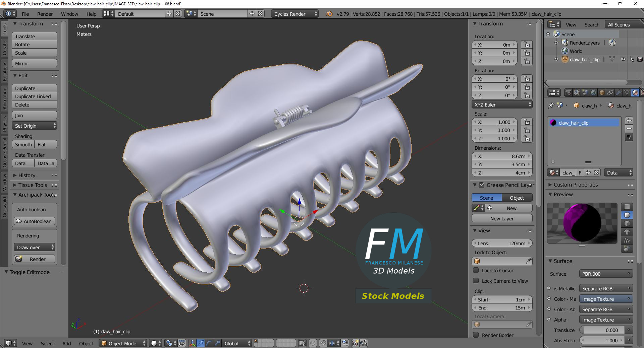Click the translate manipulator arrow icon
Image resolution: width=644 pixels, height=348 pixels.
pyautogui.click(x=201, y=343)
